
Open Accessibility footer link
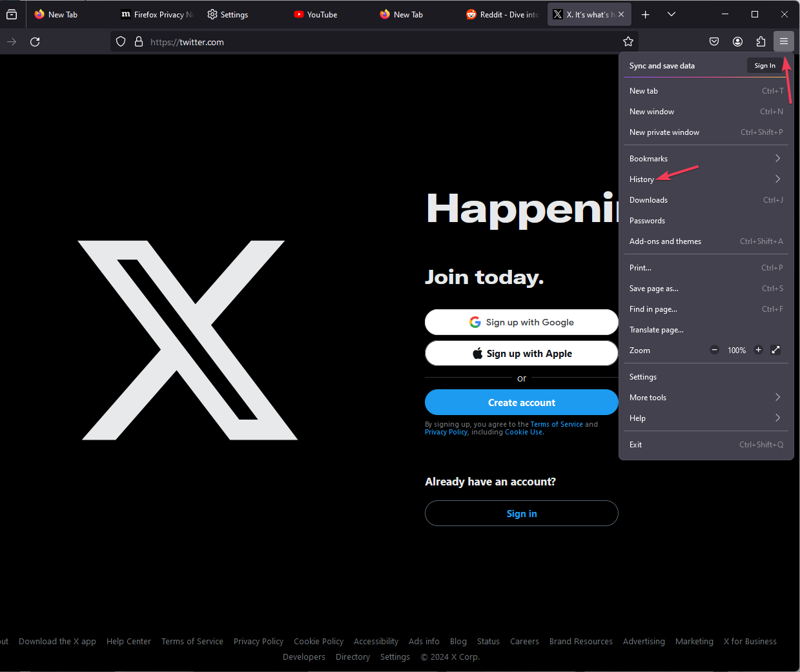[376, 641]
